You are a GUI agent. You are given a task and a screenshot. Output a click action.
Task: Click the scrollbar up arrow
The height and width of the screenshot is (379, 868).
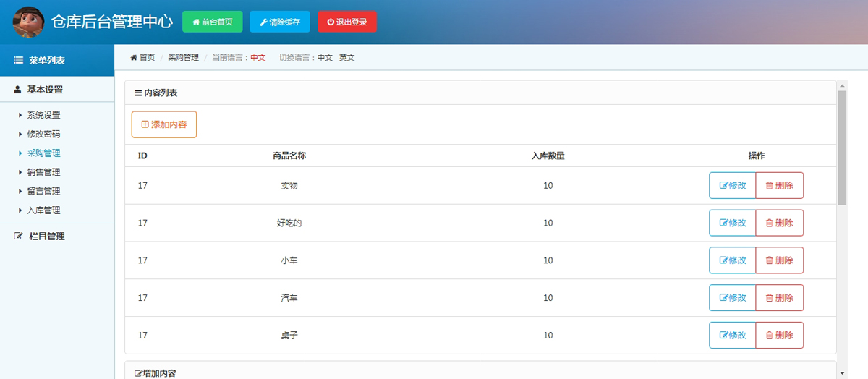(842, 85)
